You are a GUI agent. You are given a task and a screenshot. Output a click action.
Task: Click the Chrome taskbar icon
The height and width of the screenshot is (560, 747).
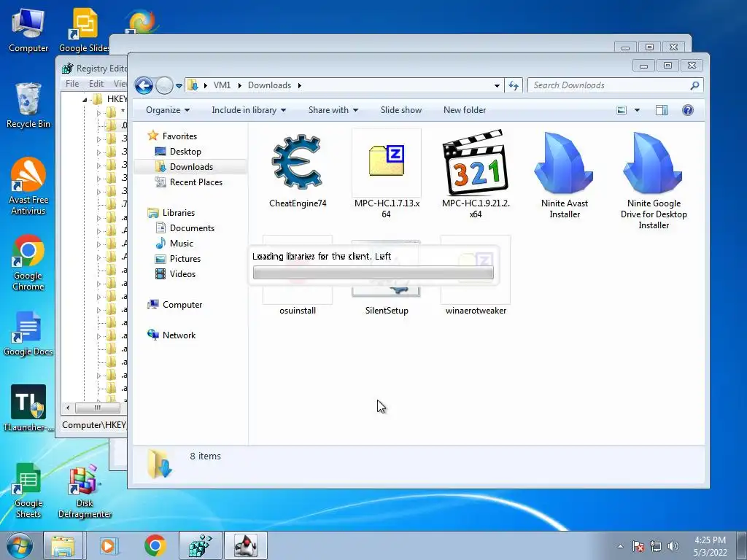155,545
